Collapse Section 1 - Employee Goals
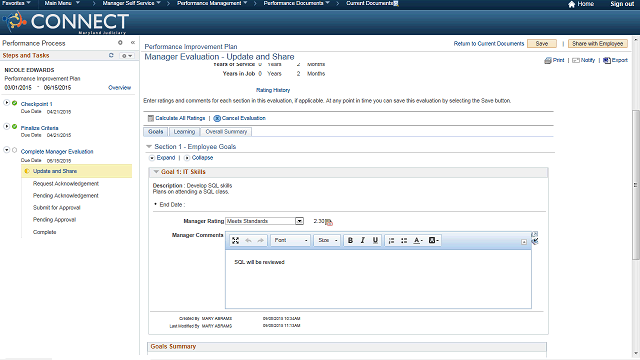Viewport: 640px width, 360px height. click(x=149, y=147)
